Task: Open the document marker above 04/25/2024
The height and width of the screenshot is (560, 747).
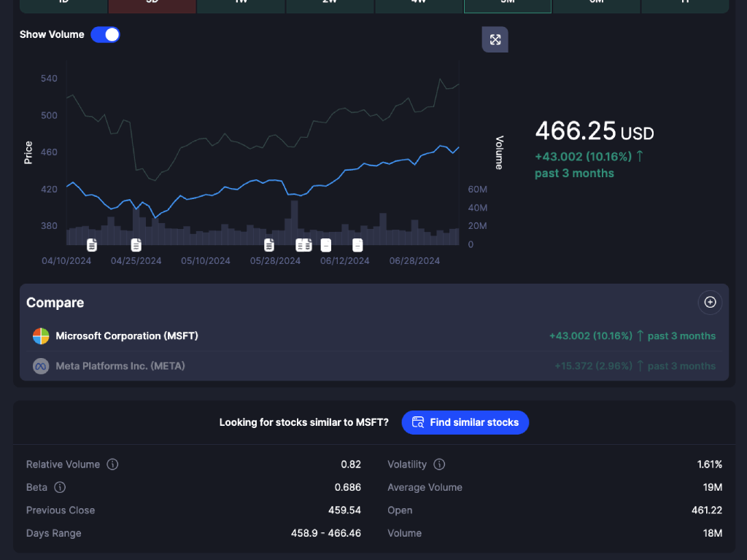Action: point(136,245)
